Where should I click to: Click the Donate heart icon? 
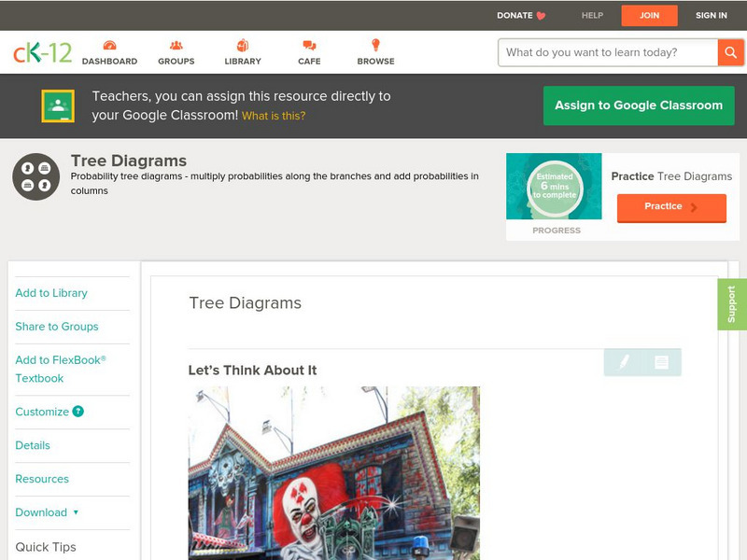[541, 16]
